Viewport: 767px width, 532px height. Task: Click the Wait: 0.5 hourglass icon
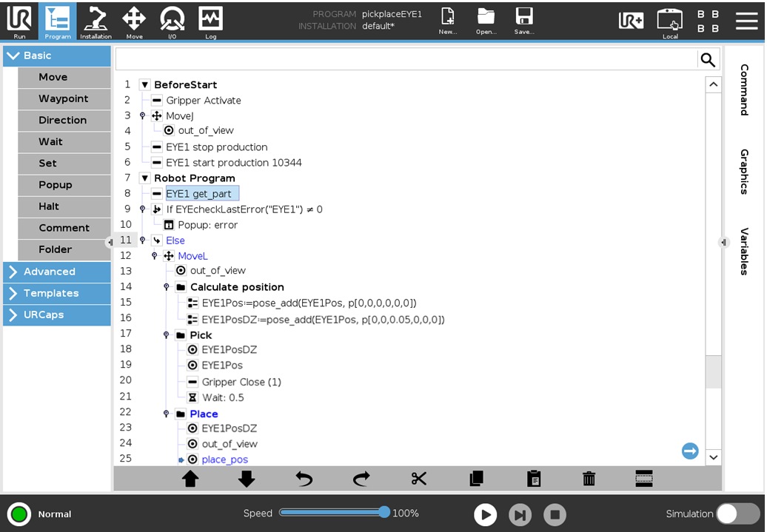click(x=192, y=397)
